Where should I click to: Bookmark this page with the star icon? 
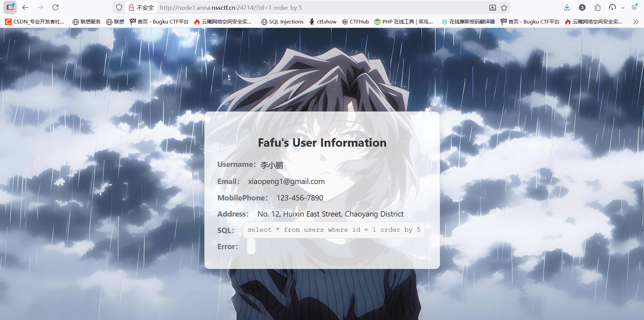point(504,7)
